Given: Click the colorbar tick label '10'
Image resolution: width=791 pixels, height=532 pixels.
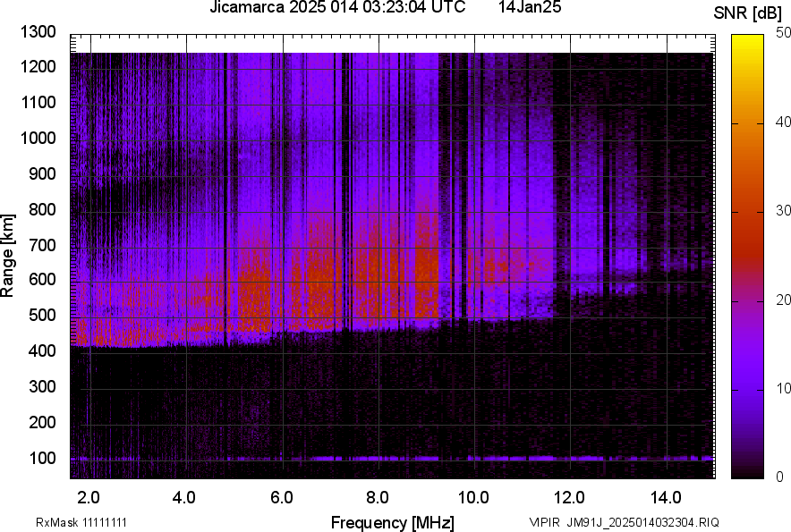Looking at the screenshot, I should coord(784,388).
